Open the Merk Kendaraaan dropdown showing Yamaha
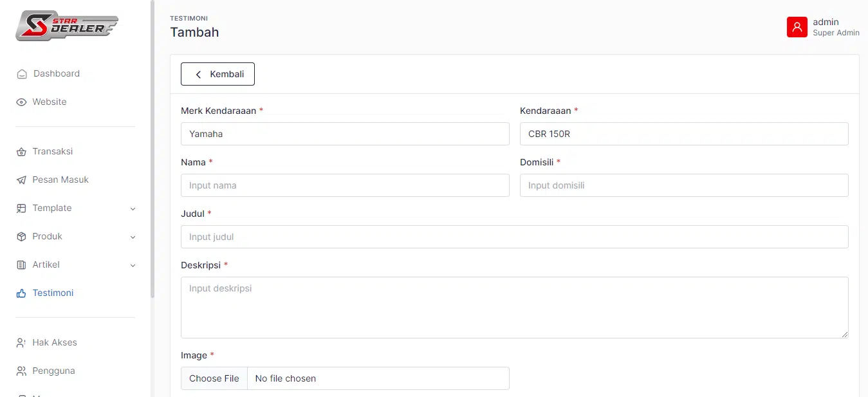Viewport: 868px width, 397px height. tap(345, 134)
